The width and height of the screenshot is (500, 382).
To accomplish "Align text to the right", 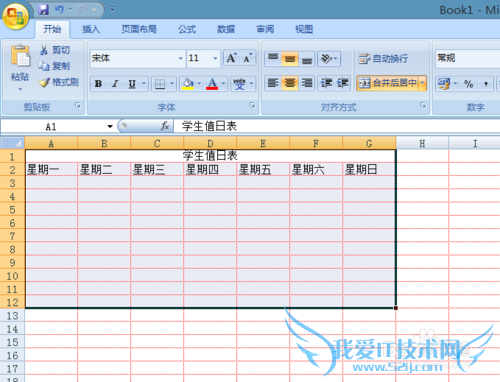I will (307, 83).
